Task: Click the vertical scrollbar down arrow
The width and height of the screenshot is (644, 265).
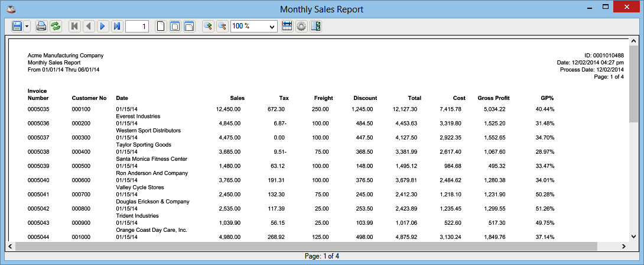Action: click(x=633, y=236)
